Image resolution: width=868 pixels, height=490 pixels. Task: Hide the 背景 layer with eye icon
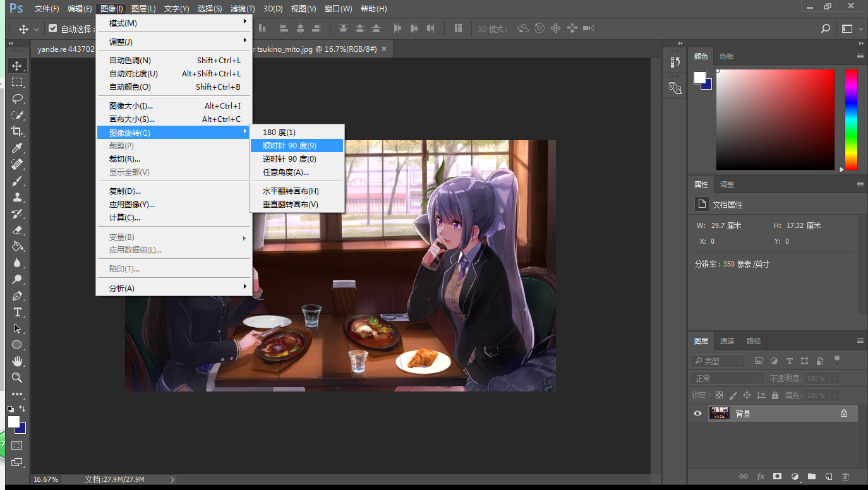pos(697,414)
